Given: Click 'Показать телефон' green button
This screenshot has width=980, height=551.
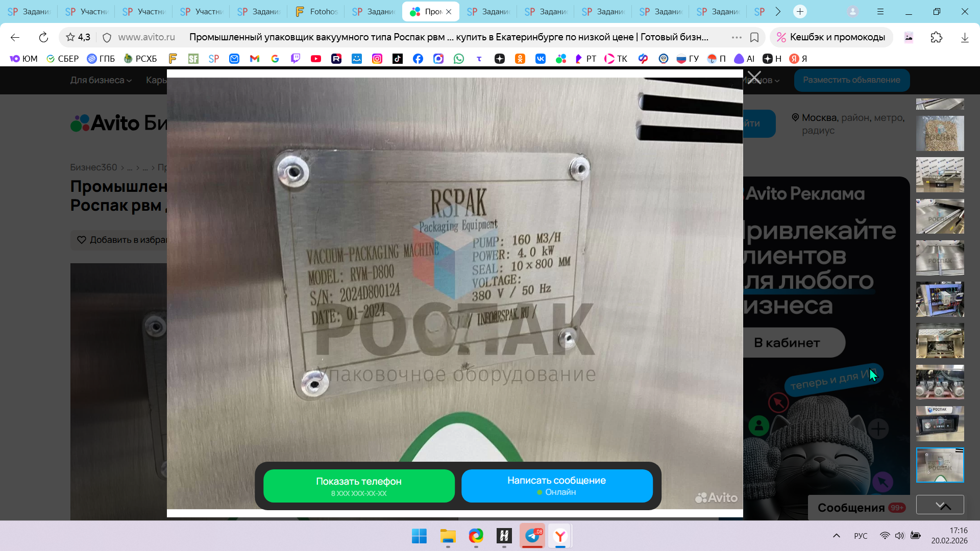Looking at the screenshot, I should tap(359, 486).
